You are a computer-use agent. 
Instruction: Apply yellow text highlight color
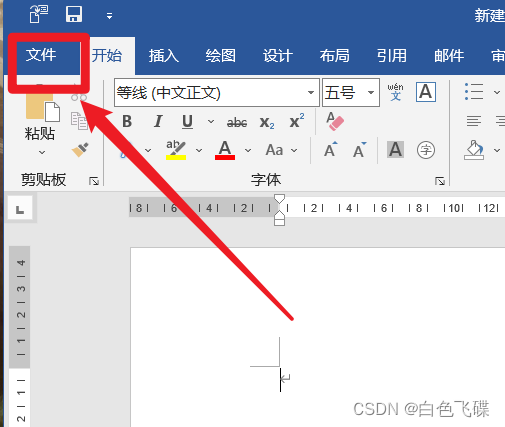[x=176, y=150]
